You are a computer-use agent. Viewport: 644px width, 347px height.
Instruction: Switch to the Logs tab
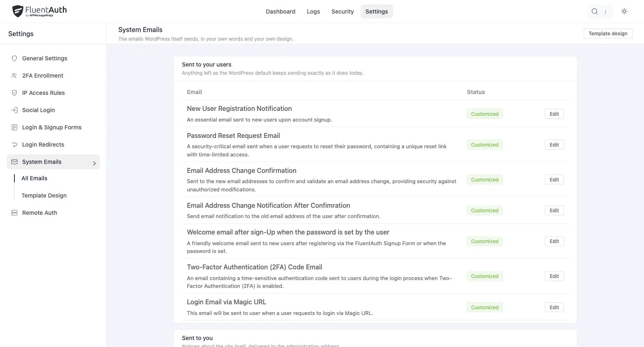[313, 11]
